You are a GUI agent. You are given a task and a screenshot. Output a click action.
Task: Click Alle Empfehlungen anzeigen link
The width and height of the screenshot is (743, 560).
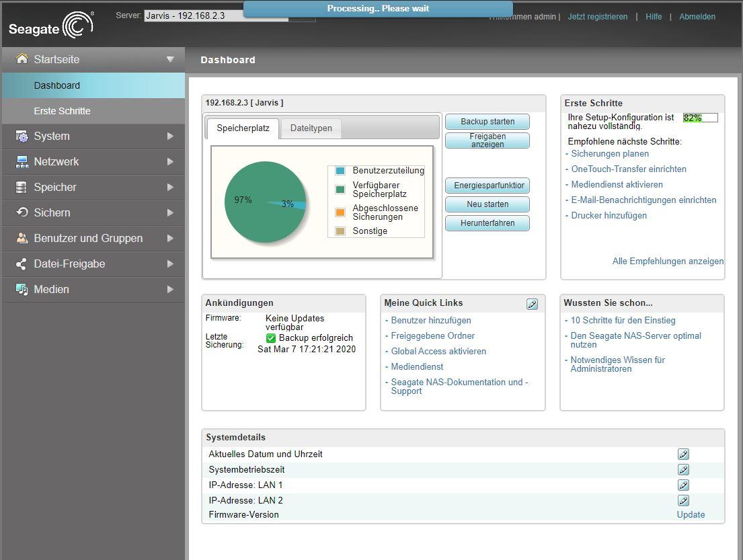coord(668,261)
